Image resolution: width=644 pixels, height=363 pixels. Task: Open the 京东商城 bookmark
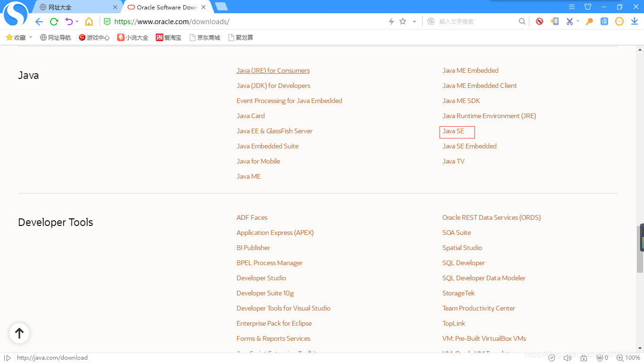pyautogui.click(x=204, y=37)
